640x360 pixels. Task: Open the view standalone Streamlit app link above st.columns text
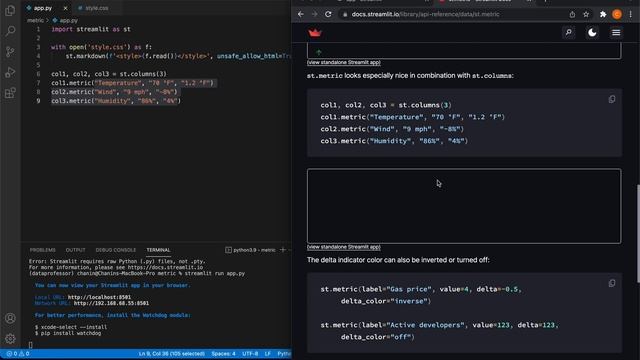click(344, 62)
